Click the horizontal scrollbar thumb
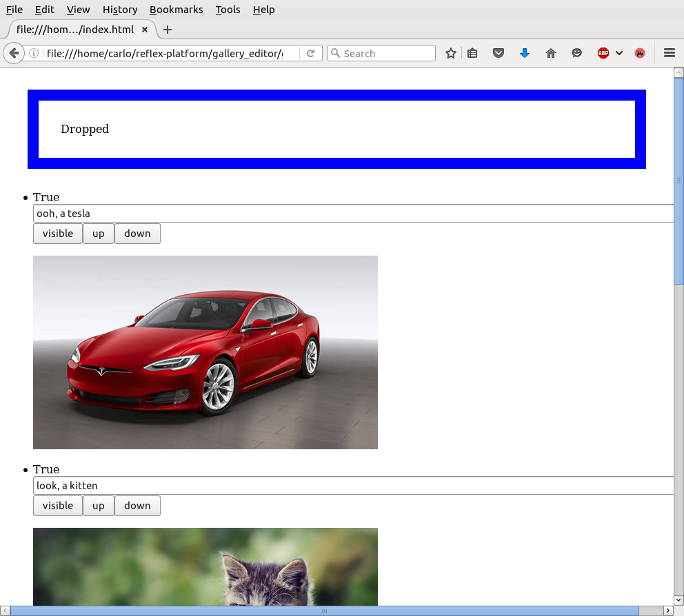This screenshot has width=684, height=616. pos(325,610)
